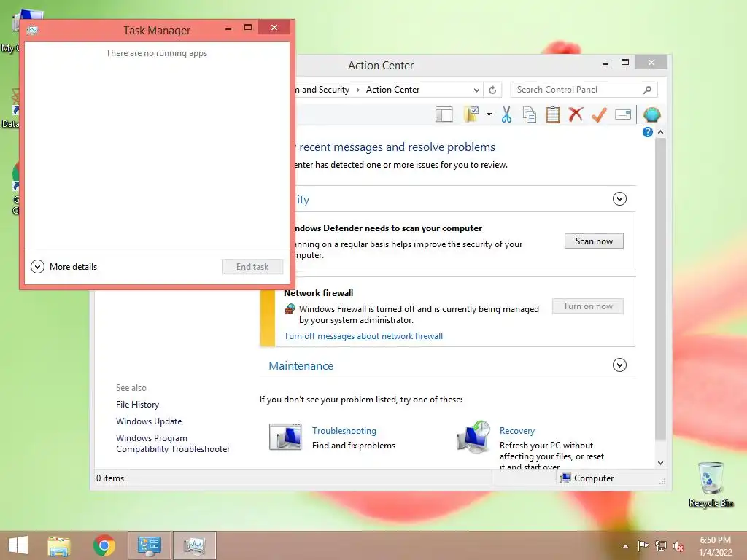Image resolution: width=747 pixels, height=560 pixels.
Task: Click the Control Panel taskbar button
Action: 150,545
